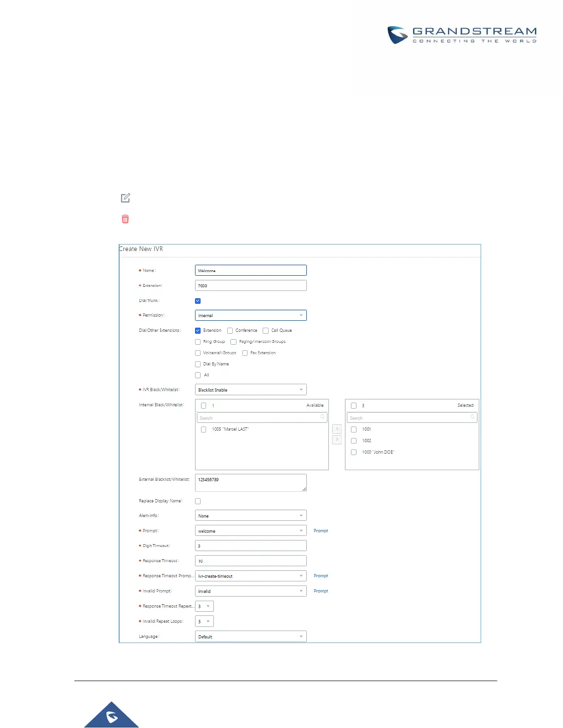
Task: Click the move-right arrow between lists
Action: coord(337,440)
